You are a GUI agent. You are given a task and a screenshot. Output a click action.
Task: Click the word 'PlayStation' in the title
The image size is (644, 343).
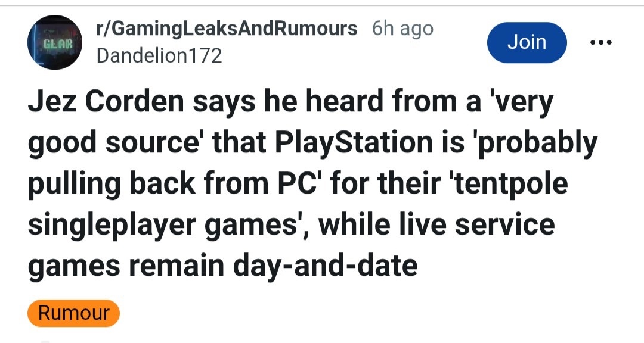tap(327, 144)
